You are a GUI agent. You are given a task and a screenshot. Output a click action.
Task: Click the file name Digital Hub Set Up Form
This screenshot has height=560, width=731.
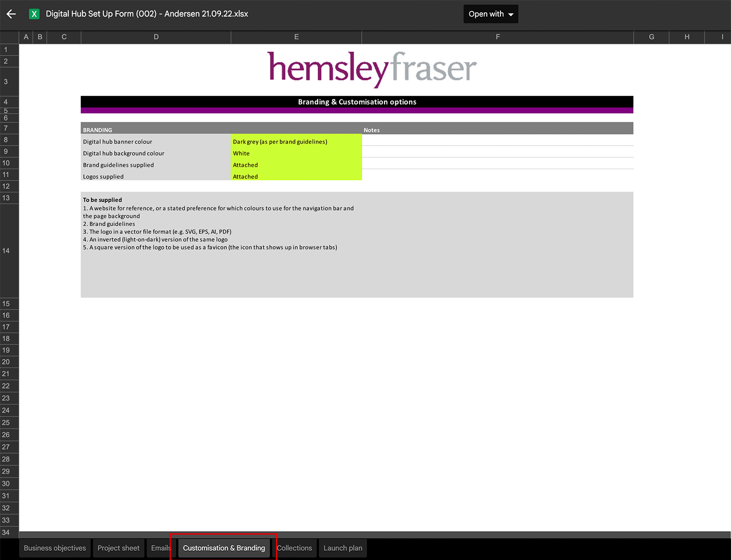(147, 14)
